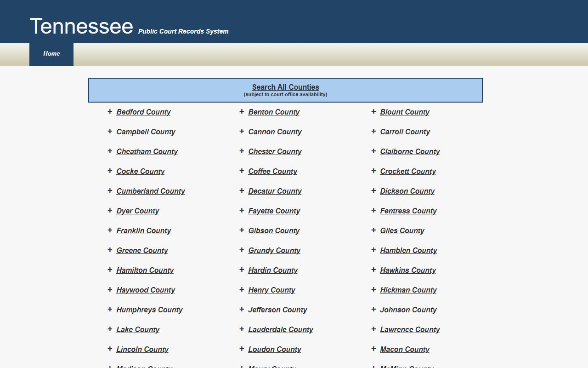
Task: Select the Crockett County link
Action: point(408,172)
